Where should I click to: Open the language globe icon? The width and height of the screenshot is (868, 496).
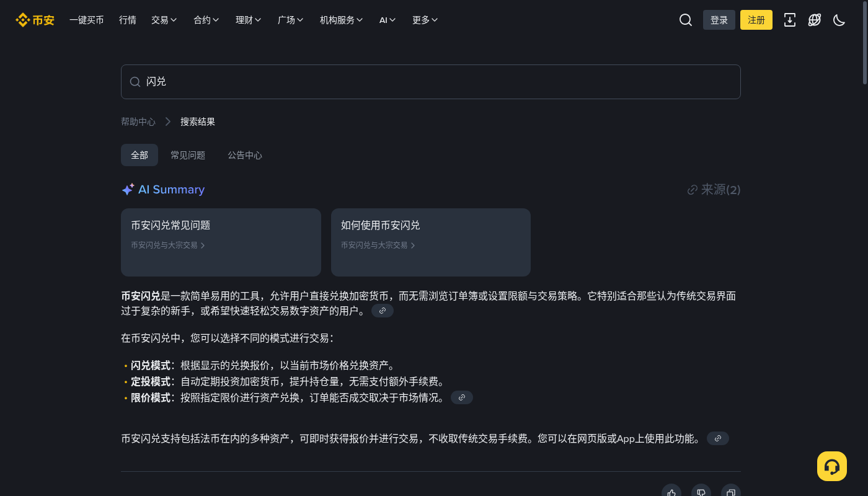815,20
